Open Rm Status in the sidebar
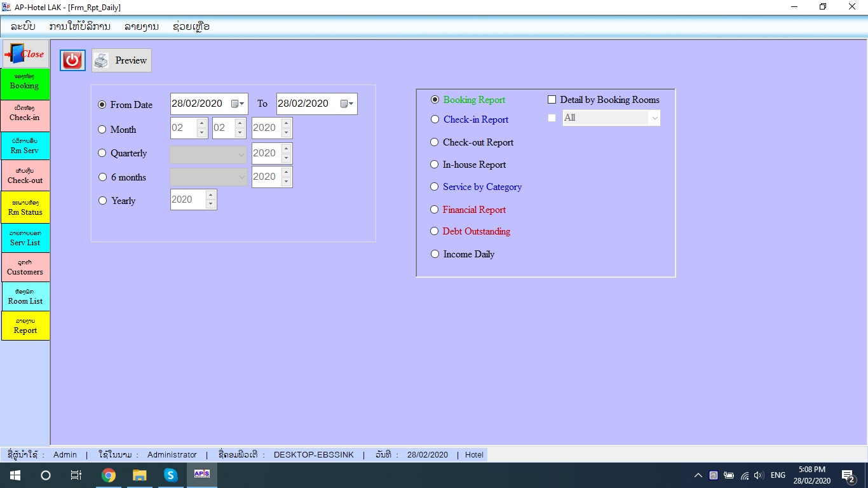Viewport: 868px width, 488px height. [25, 208]
